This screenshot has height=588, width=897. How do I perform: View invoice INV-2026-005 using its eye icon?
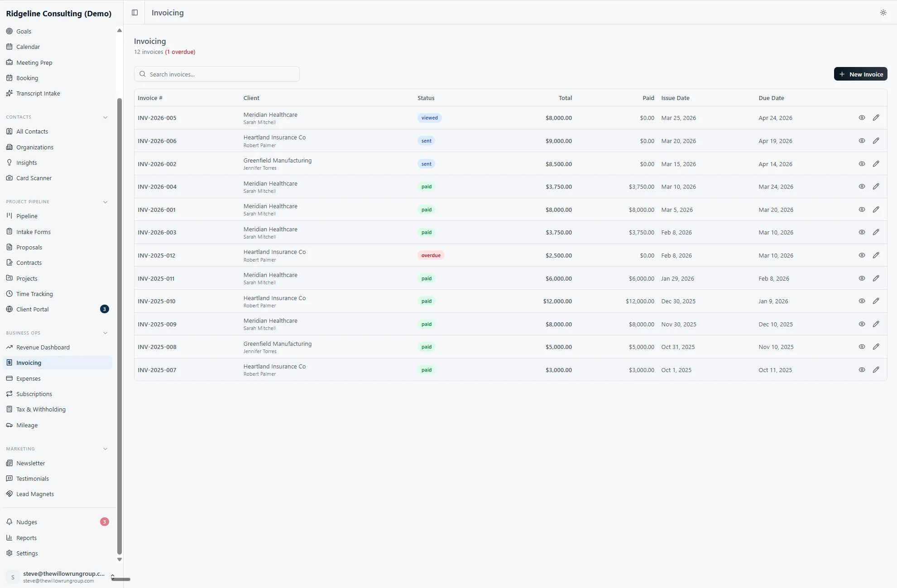coord(862,117)
